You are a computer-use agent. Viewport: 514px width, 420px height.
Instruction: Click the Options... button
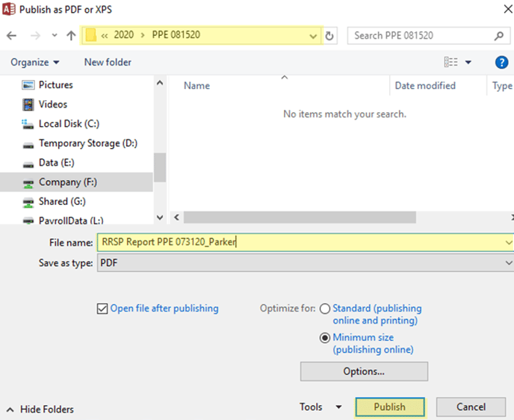point(364,371)
